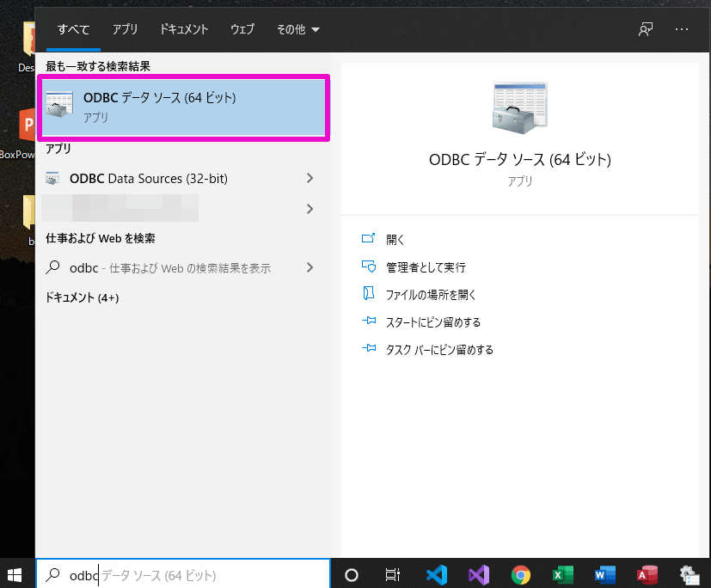This screenshot has width=711, height=588.
Task: Click 開く in the details pane
Action: 395,239
